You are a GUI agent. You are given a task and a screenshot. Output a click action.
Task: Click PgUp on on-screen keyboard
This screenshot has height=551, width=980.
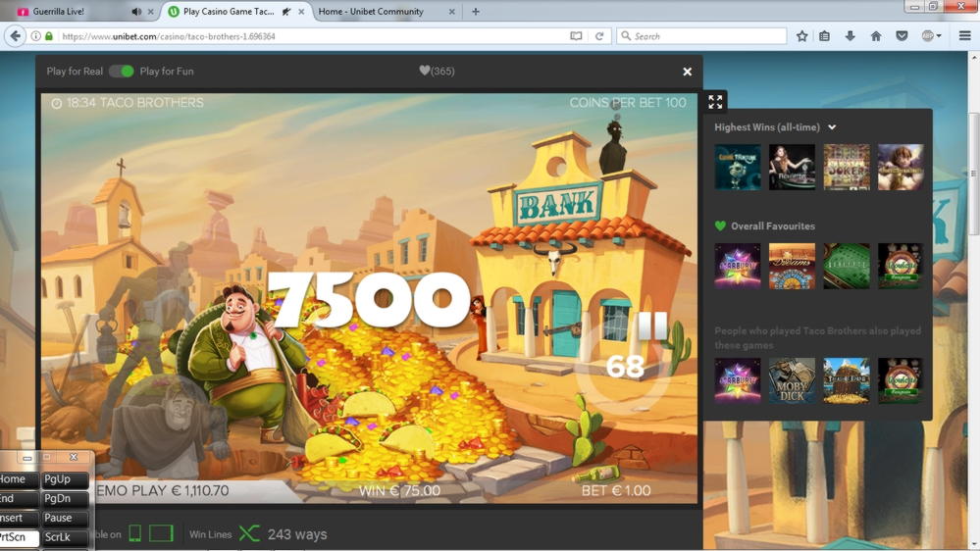(65, 479)
